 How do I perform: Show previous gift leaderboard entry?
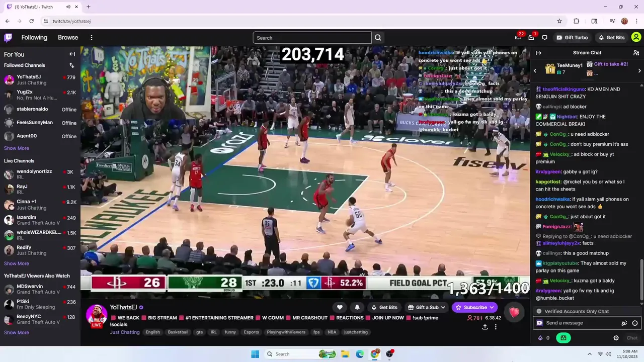[535, 71]
